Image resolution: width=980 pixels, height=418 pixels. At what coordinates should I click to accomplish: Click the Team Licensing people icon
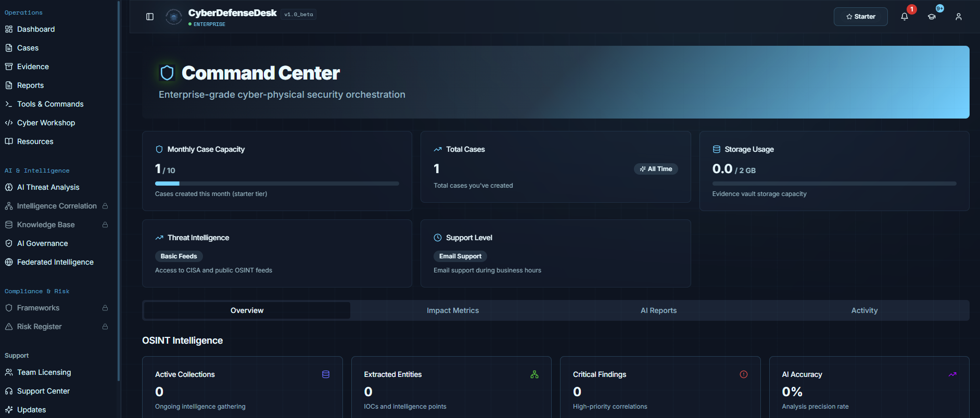(9, 372)
